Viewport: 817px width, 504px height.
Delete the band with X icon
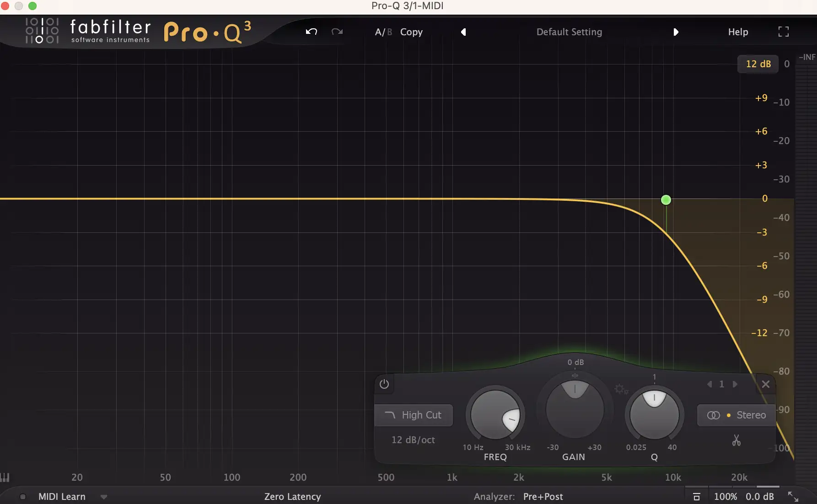point(765,384)
